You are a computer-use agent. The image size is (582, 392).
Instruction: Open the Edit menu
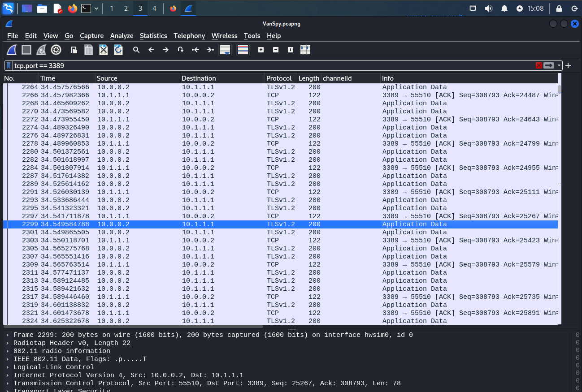point(31,36)
